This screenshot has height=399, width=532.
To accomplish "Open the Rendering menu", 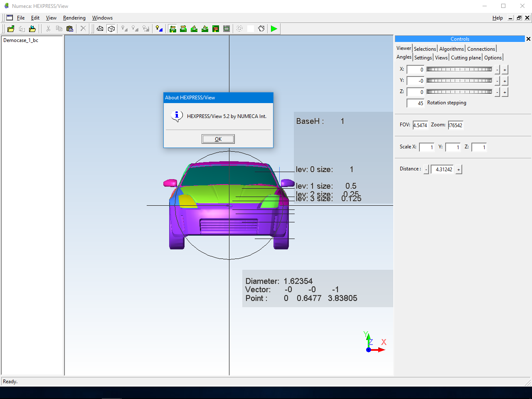I will 74,18.
